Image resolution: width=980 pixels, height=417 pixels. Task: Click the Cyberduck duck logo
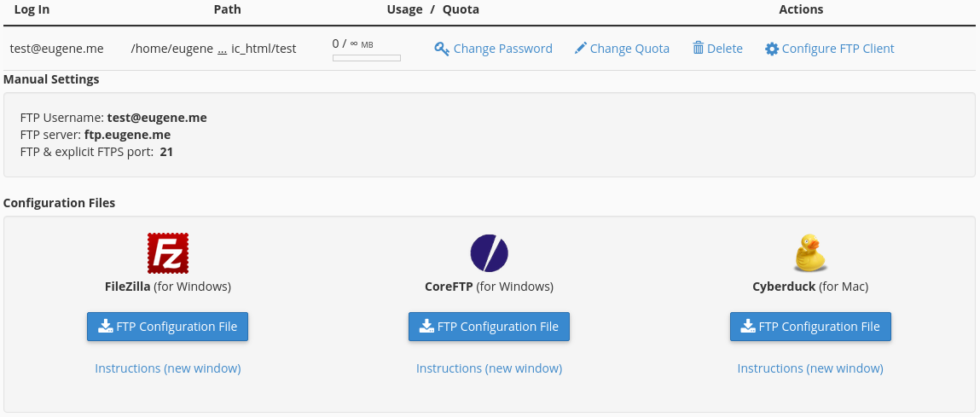(x=810, y=253)
